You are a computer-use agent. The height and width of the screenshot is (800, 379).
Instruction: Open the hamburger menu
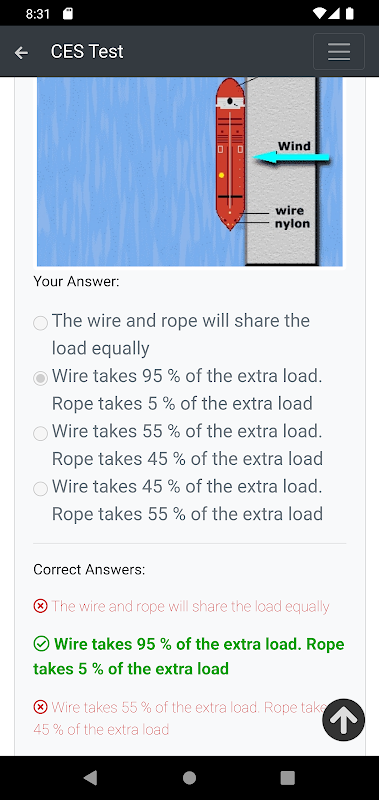coord(339,52)
